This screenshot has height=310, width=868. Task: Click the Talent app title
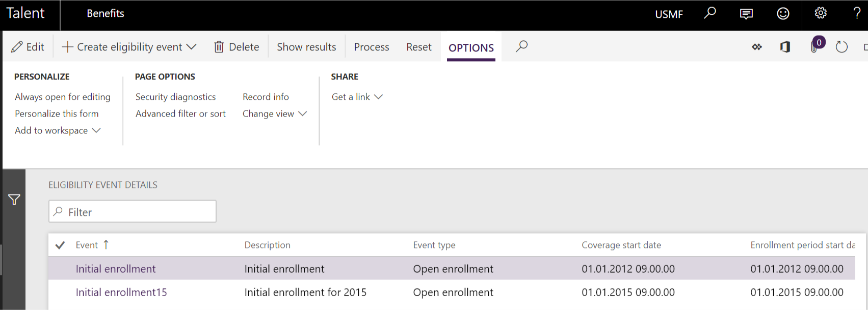pyautogui.click(x=25, y=13)
